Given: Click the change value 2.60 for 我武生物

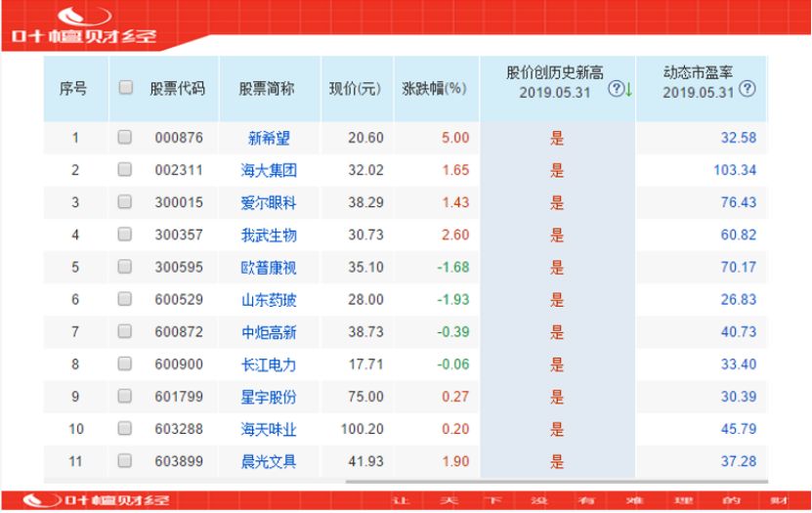Looking at the screenshot, I should click(x=455, y=235).
